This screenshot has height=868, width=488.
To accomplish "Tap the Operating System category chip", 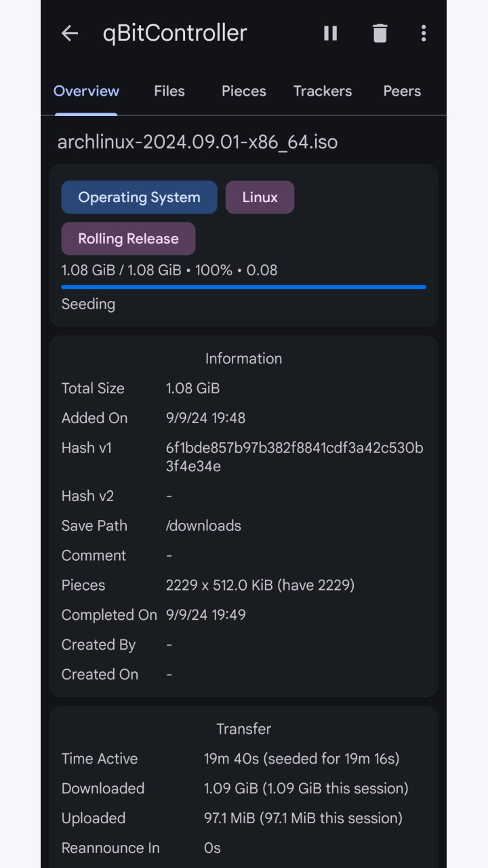I will pyautogui.click(x=139, y=197).
